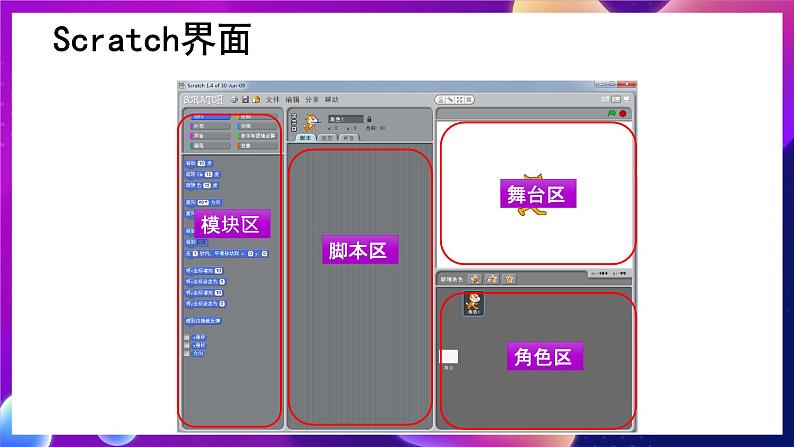Select the delete scissors tool

click(450, 100)
